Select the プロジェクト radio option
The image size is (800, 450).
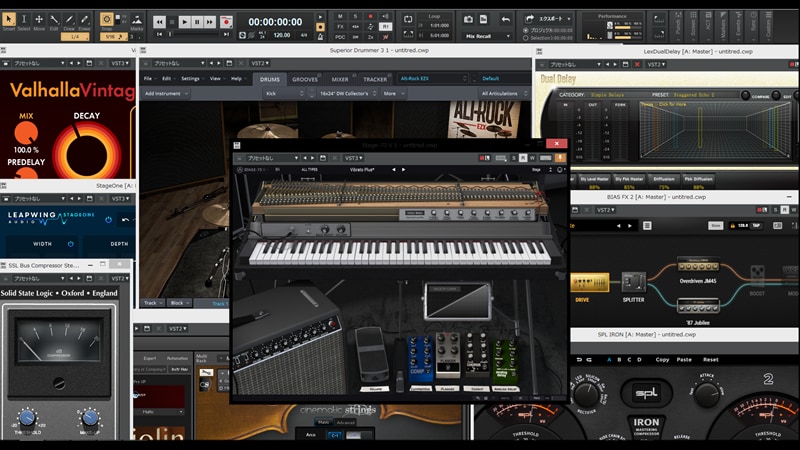pyautogui.click(x=526, y=31)
